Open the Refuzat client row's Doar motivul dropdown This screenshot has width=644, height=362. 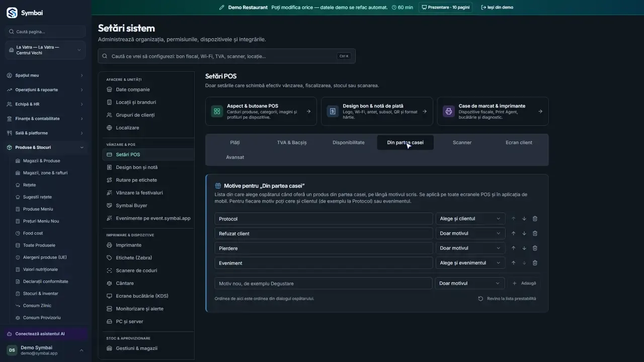[x=470, y=233]
